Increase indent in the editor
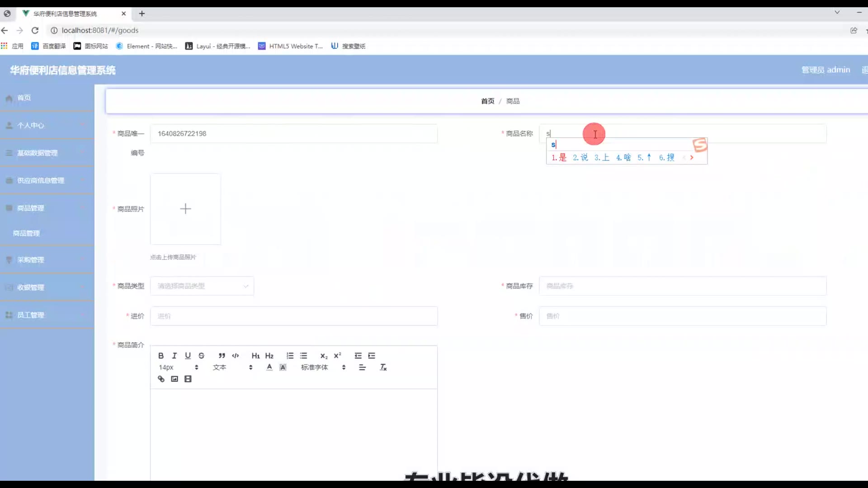This screenshot has width=868, height=488. [x=372, y=356]
